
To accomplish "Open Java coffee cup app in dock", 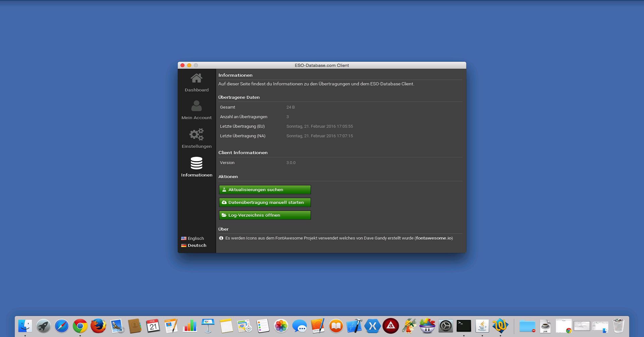I will pyautogui.click(x=482, y=326).
